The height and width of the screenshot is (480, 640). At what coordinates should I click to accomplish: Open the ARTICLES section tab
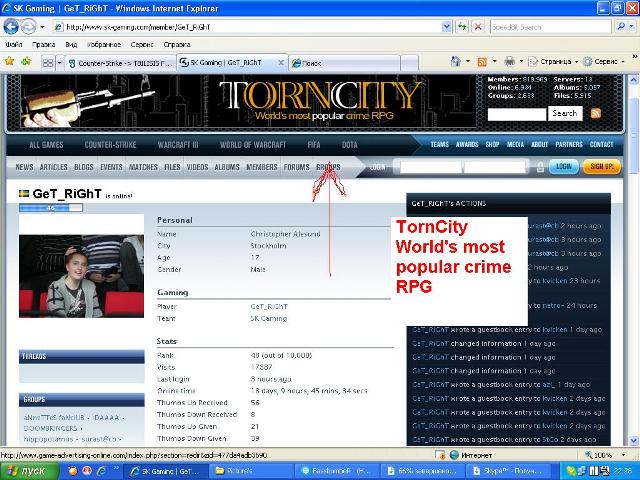click(53, 167)
